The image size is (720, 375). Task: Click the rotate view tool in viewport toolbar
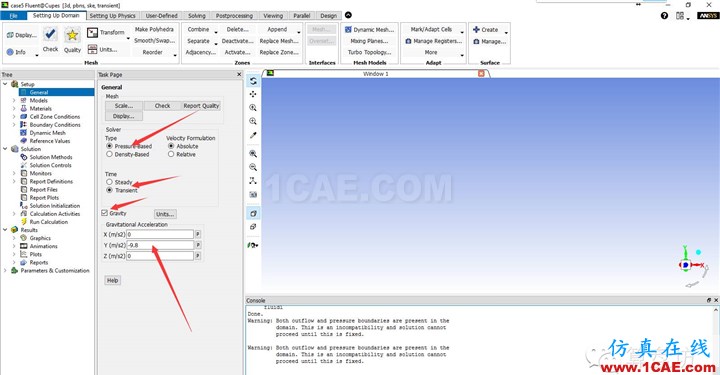253,81
